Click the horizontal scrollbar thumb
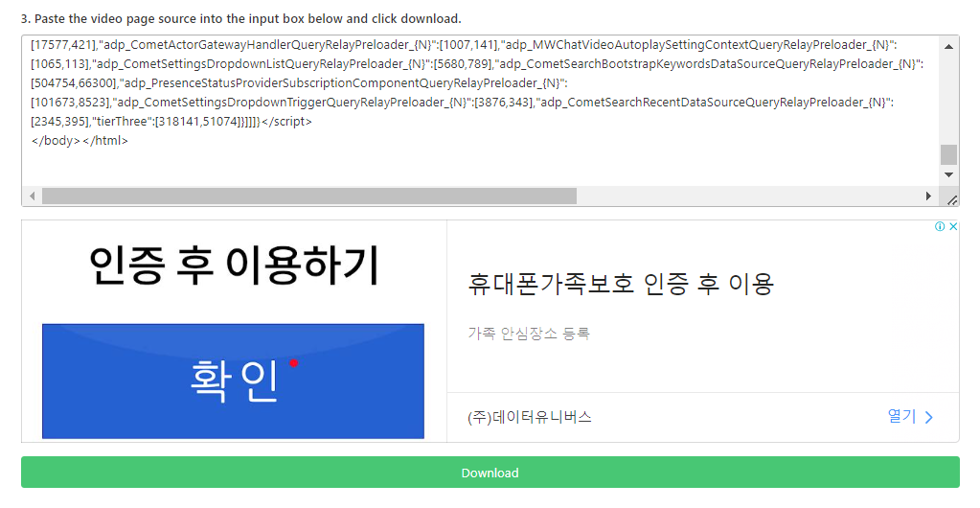The height and width of the screenshot is (508, 980). [x=309, y=196]
